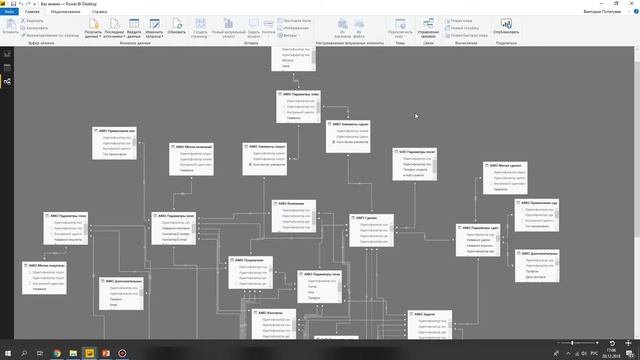Select the AMO Контакты table header
The height and width of the screenshot is (360, 640).
274,313
